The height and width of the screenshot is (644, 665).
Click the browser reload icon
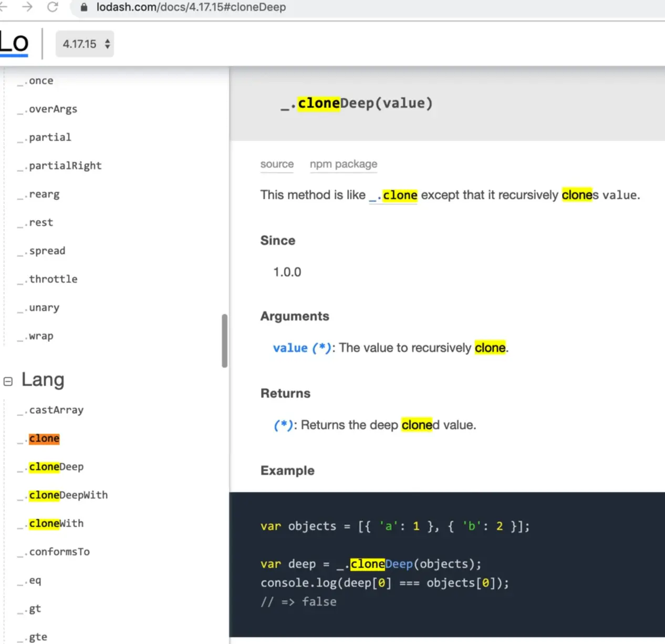pyautogui.click(x=53, y=7)
